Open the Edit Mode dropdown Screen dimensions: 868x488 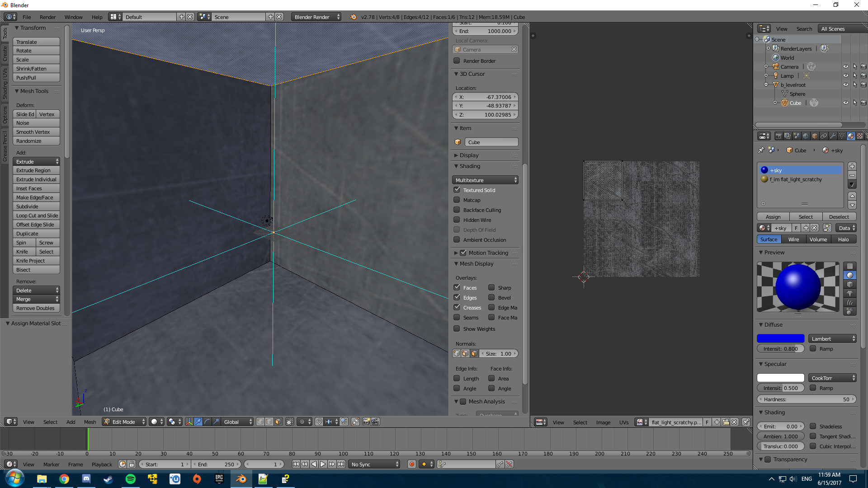tap(124, 422)
